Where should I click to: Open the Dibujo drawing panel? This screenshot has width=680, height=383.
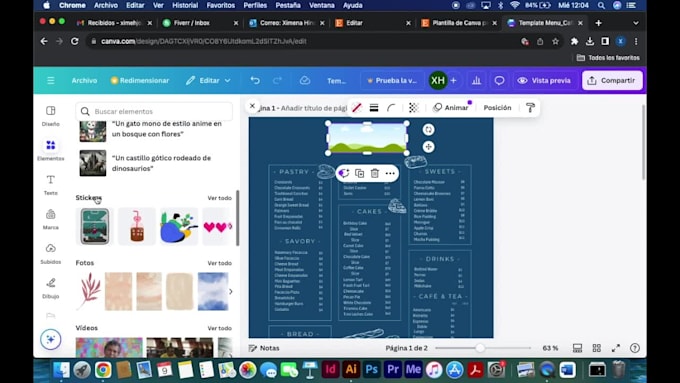51,288
